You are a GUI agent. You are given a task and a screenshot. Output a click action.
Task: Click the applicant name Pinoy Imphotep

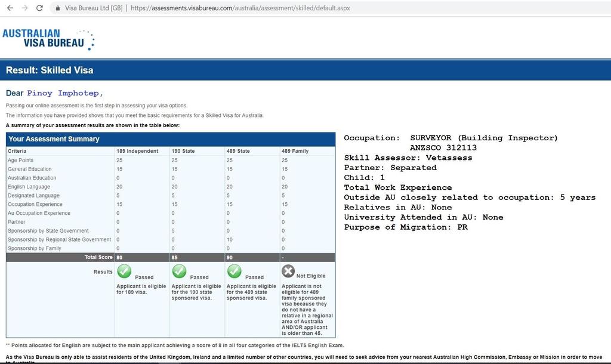[x=64, y=93]
